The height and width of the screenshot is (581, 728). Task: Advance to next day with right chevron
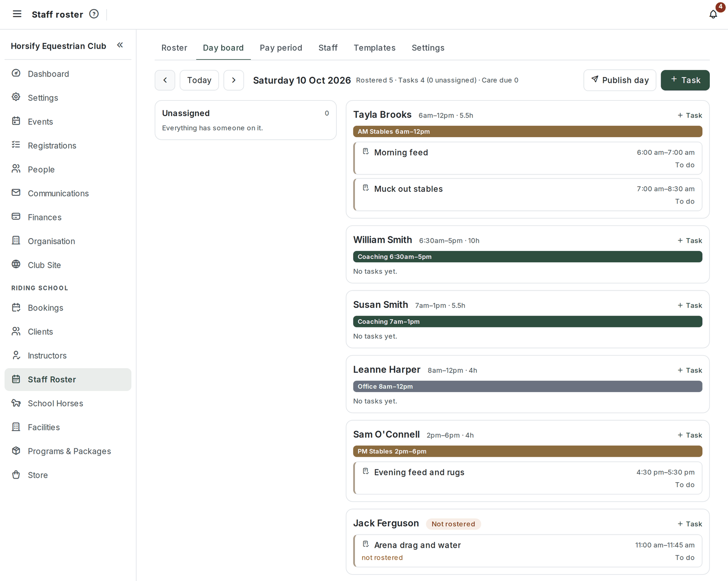pyautogui.click(x=234, y=80)
